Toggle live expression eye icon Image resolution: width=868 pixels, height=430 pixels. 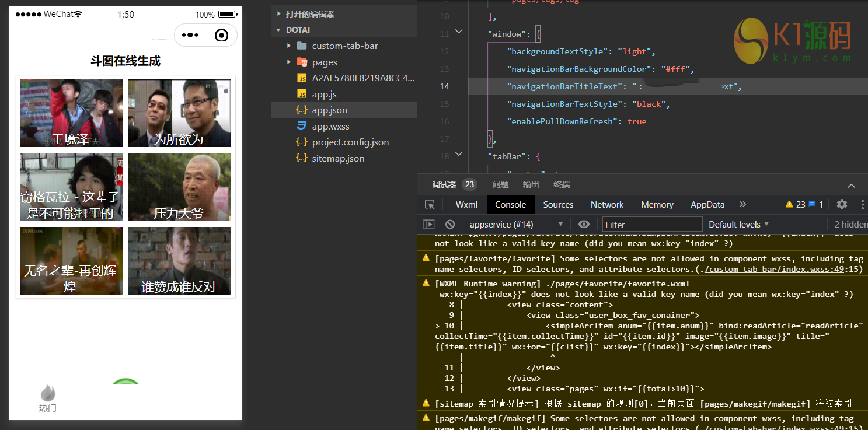[x=584, y=225]
